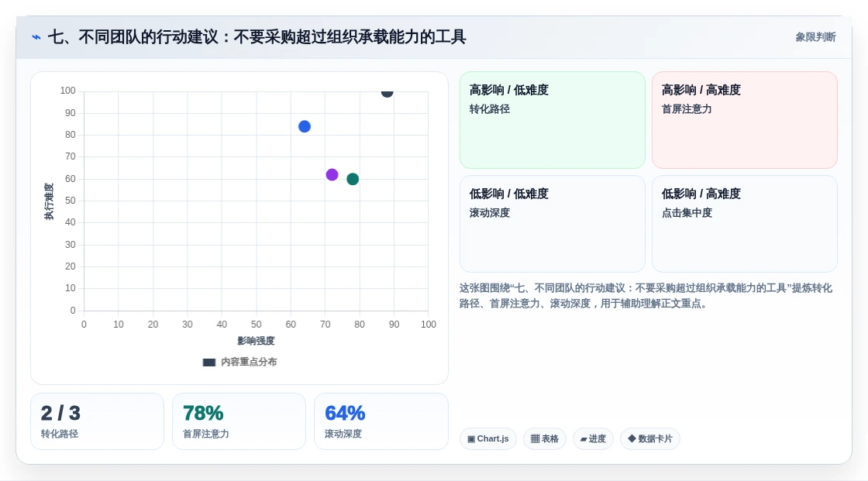868x481 pixels.
Task: Click the 执行难度 y-axis title
Action: pyautogui.click(x=50, y=201)
